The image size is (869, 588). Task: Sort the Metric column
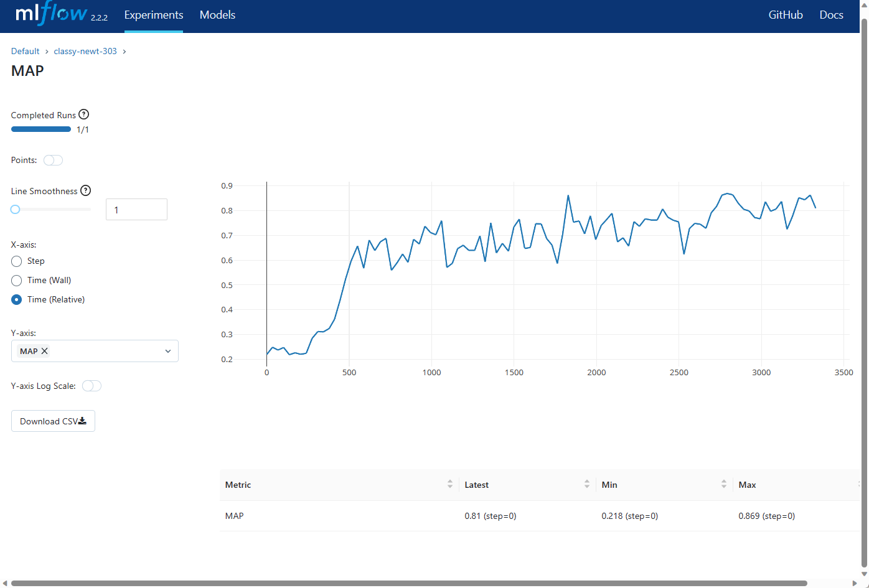coord(450,484)
